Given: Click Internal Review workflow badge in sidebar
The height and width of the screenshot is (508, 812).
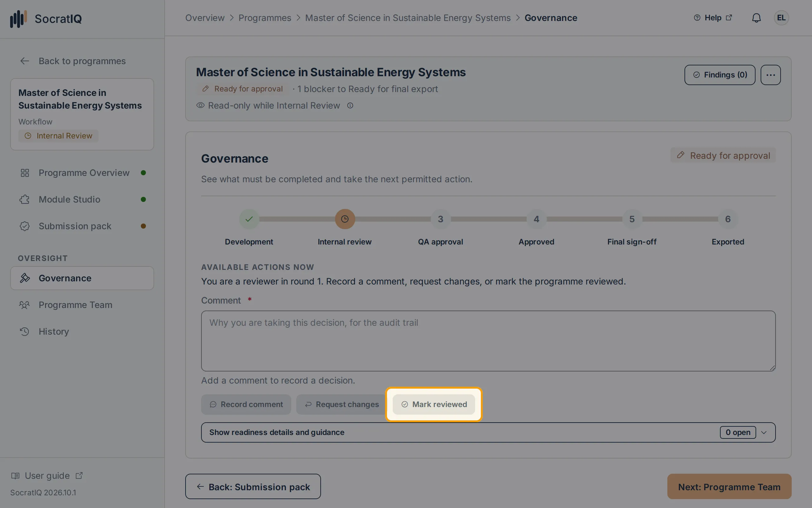Looking at the screenshot, I should click(58, 136).
